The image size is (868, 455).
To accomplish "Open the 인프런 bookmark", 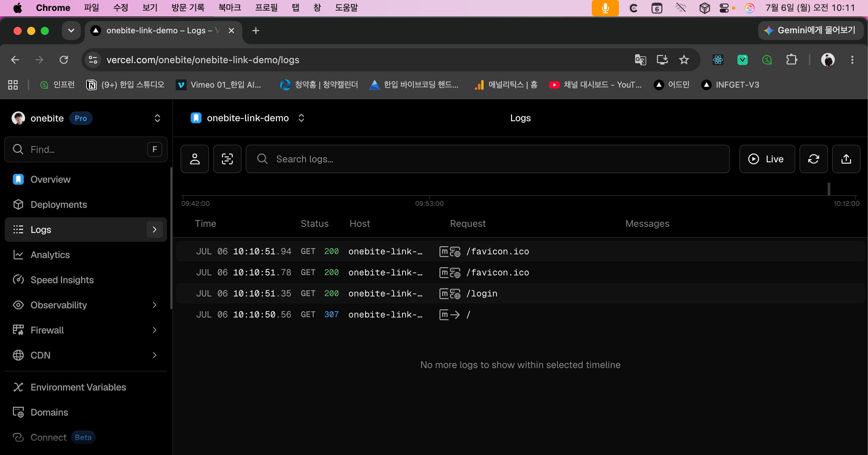I will coord(57,85).
